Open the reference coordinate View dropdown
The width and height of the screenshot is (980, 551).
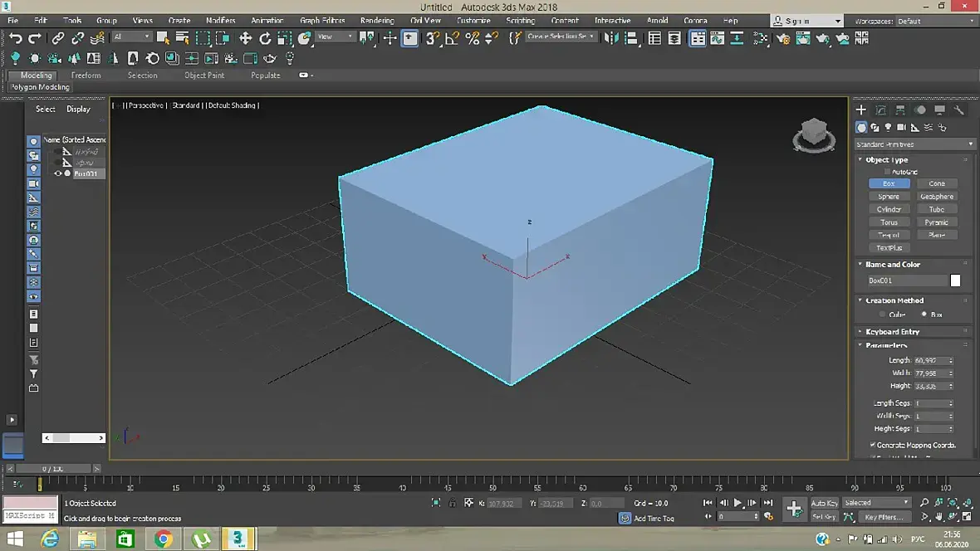335,37
